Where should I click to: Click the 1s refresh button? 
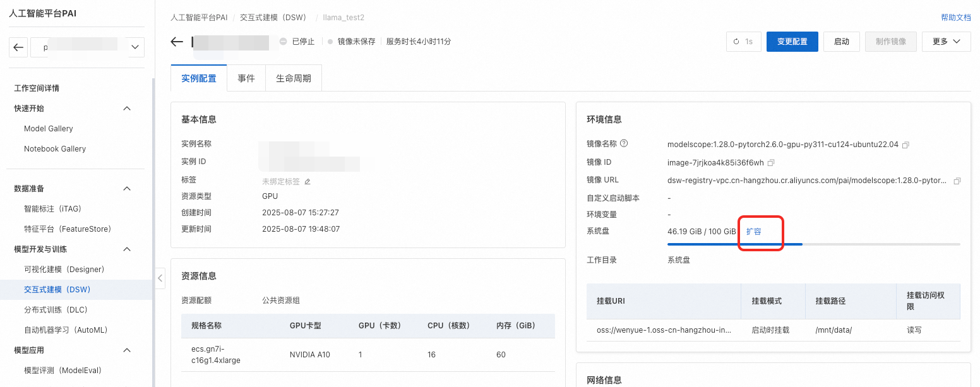point(743,42)
